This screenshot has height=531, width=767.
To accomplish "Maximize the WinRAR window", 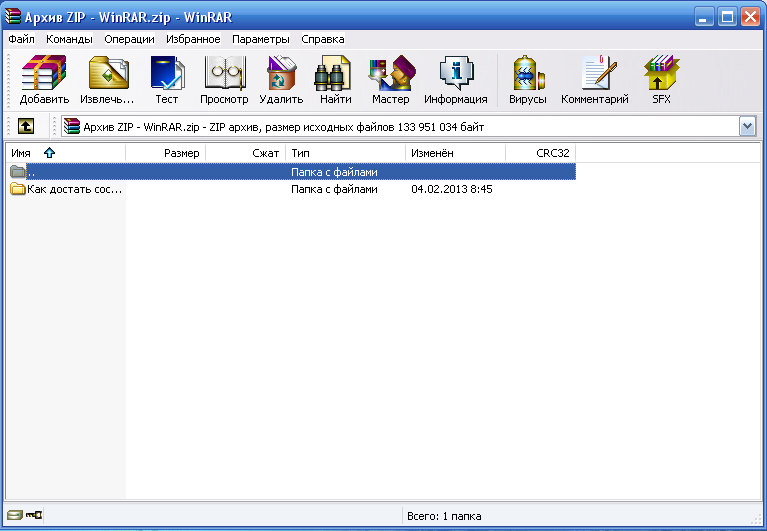I will pos(727,17).
